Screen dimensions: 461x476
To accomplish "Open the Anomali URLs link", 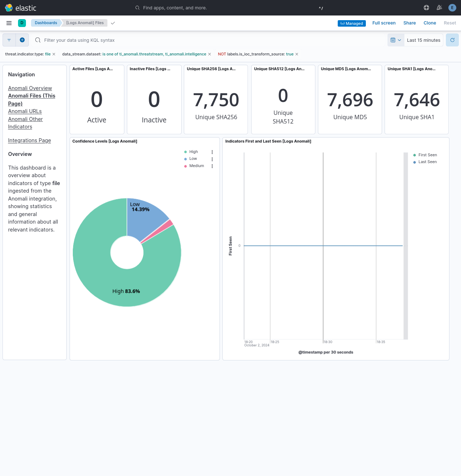I will pos(25,111).
